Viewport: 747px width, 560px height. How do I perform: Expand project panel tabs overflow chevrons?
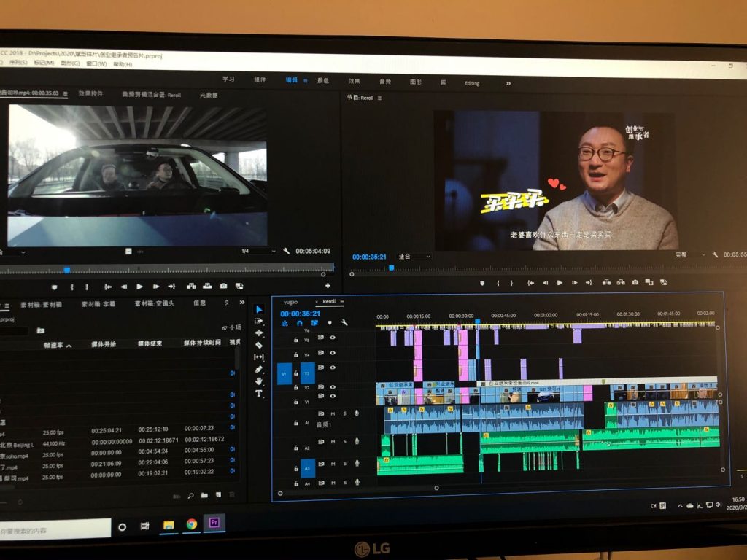click(x=242, y=303)
